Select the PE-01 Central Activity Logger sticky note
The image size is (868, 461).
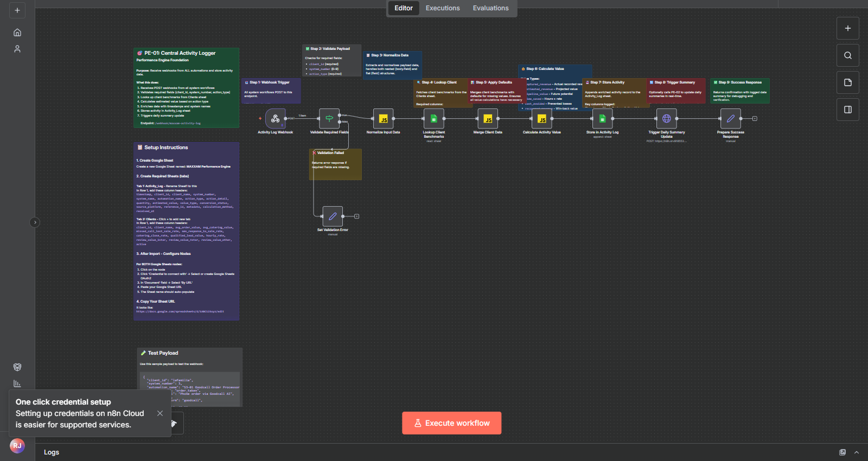click(187, 88)
